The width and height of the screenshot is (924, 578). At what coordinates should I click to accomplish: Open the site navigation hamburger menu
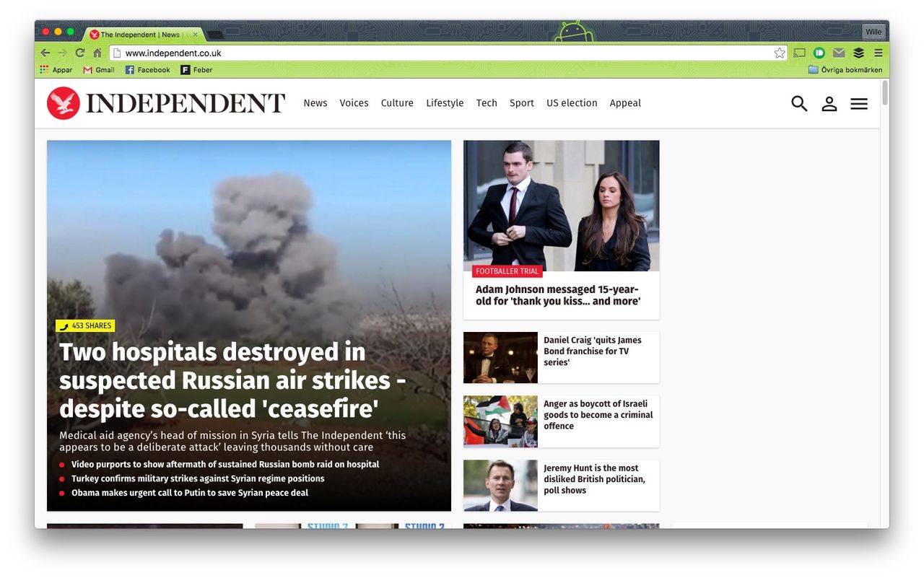point(859,103)
